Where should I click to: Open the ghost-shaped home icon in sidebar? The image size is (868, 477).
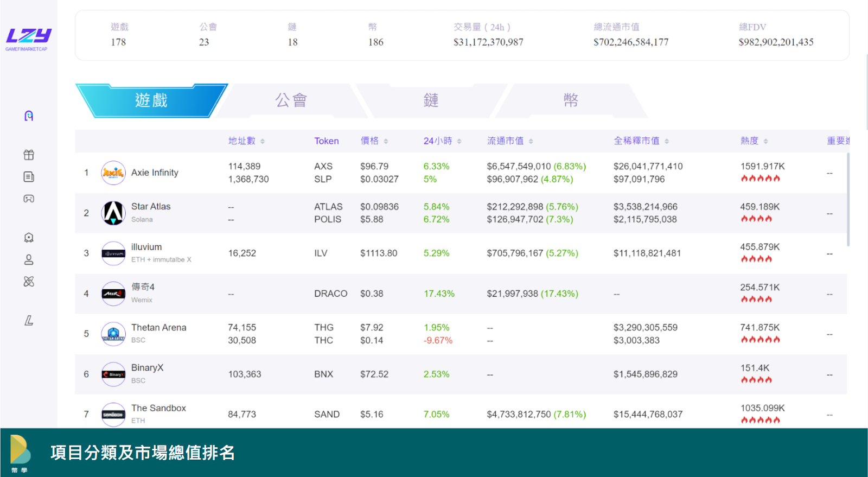(29, 116)
